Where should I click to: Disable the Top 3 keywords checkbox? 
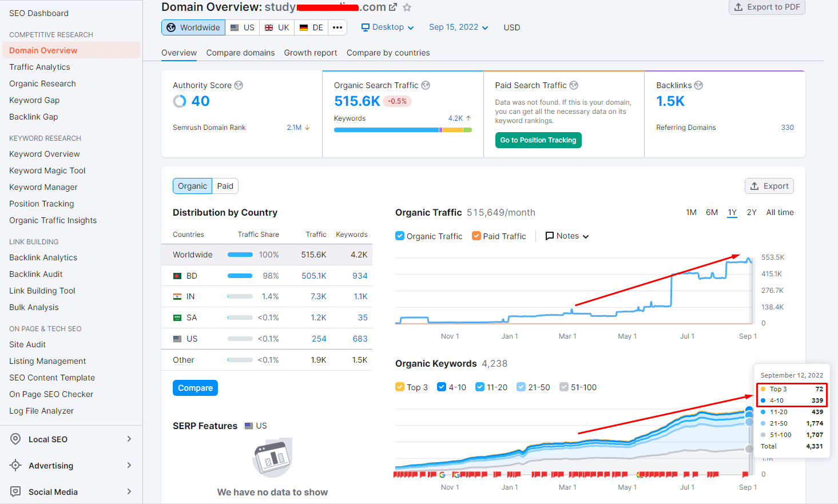[x=400, y=387]
